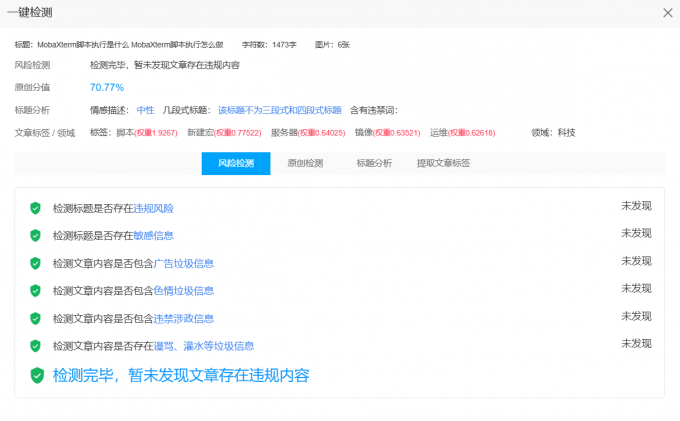Click shield icon beside 谩骂、灌水 row
Viewport: 680px width, 421px height.
(35, 346)
